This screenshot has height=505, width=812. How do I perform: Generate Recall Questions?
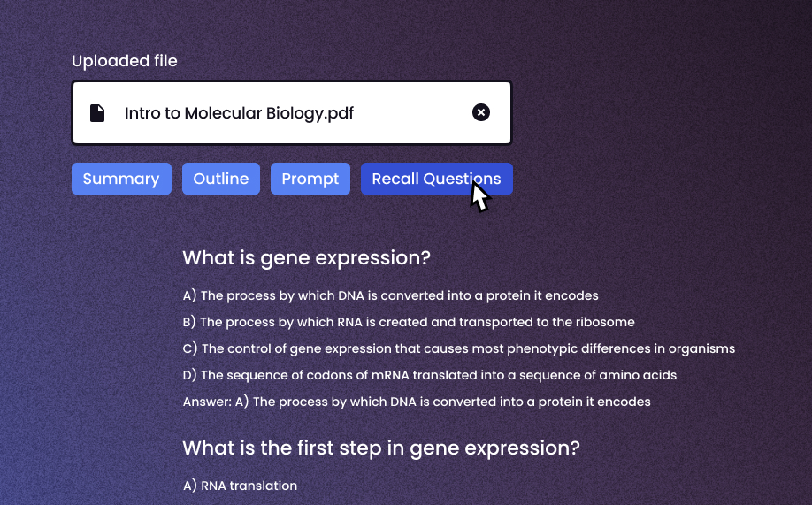point(436,179)
